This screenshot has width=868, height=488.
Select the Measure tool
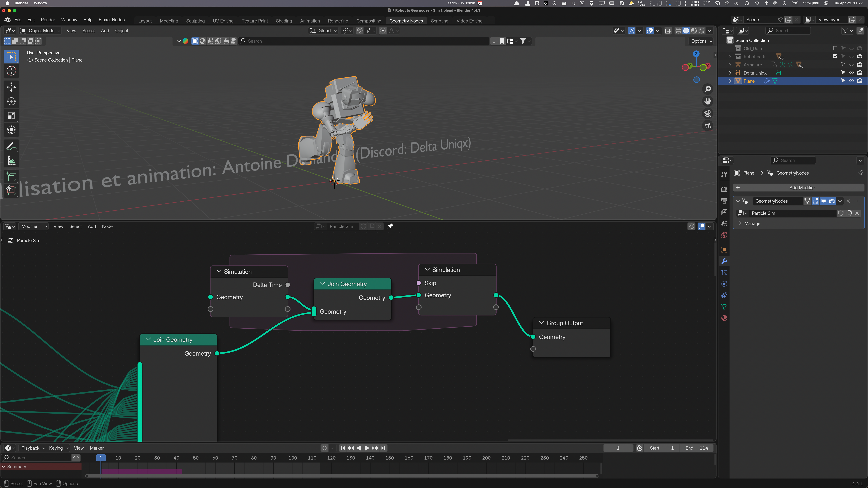click(x=11, y=161)
